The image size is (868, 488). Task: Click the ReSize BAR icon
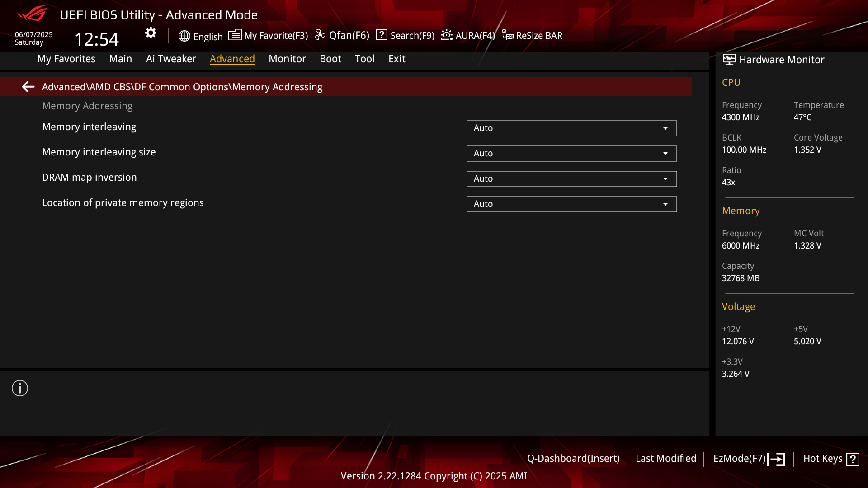tap(507, 35)
